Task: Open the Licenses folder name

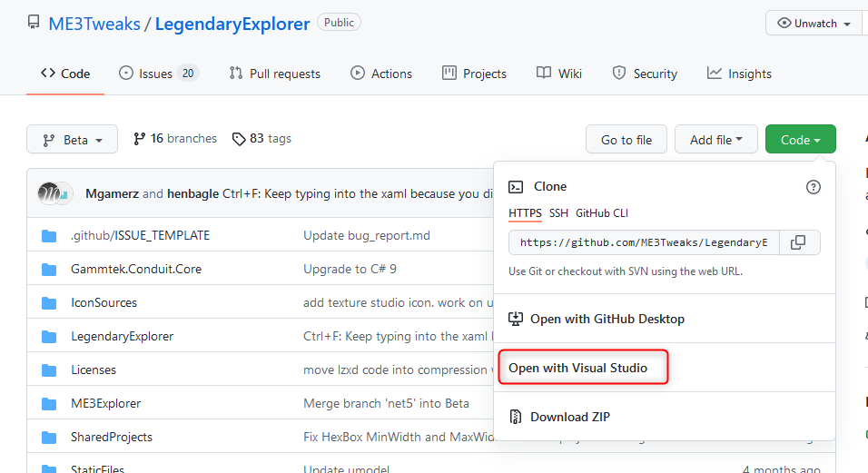Action: (94, 370)
